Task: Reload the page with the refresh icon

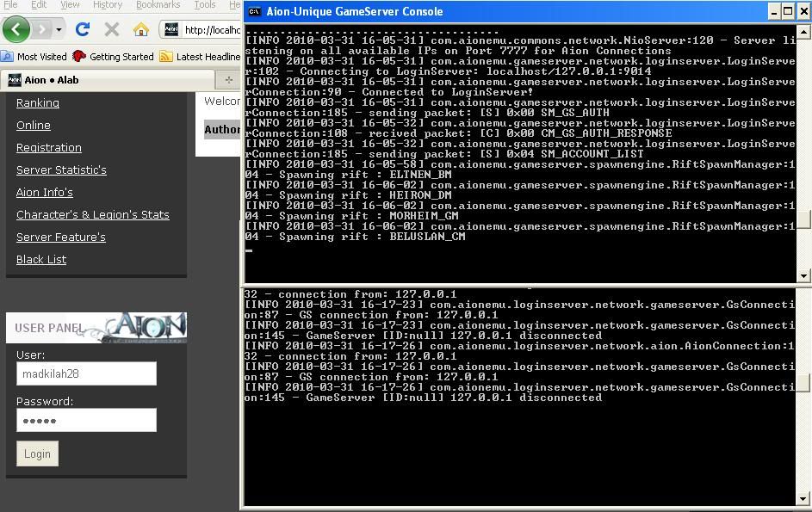Action: click(x=83, y=29)
